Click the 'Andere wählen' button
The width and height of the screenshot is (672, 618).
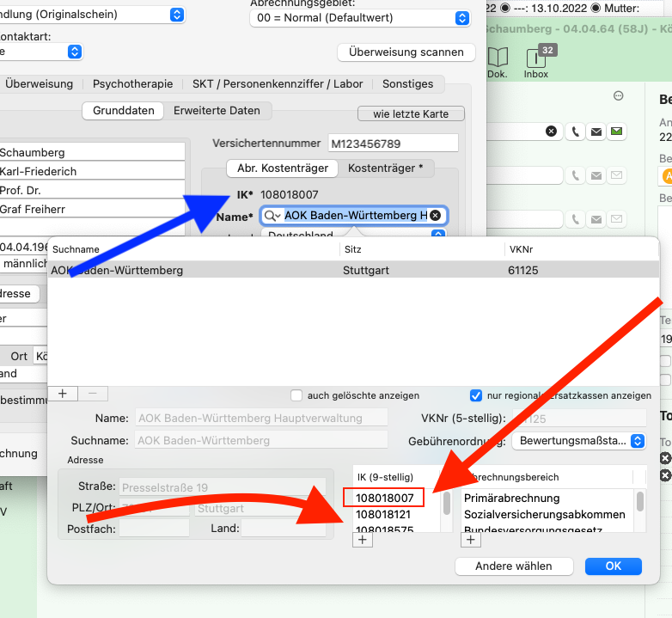pyautogui.click(x=514, y=566)
